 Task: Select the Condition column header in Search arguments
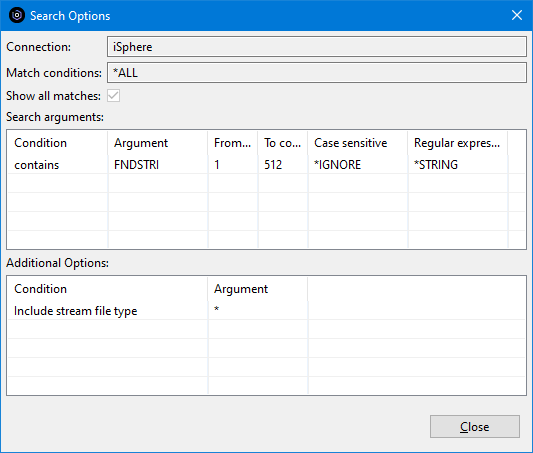(x=57, y=143)
